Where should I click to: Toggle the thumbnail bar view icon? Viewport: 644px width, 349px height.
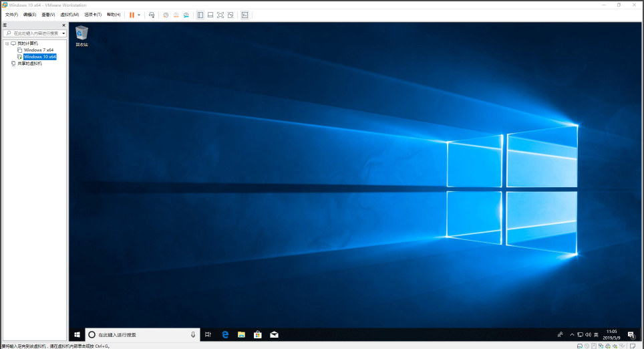click(210, 15)
